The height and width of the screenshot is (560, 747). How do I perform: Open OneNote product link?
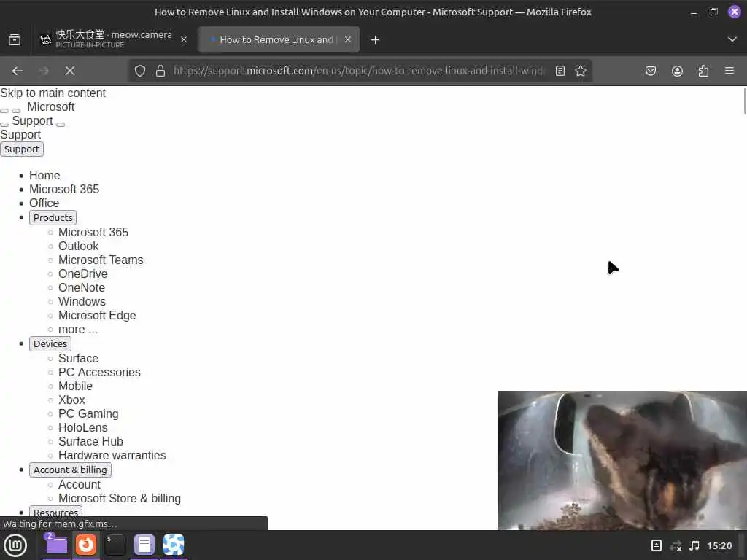[x=82, y=287]
